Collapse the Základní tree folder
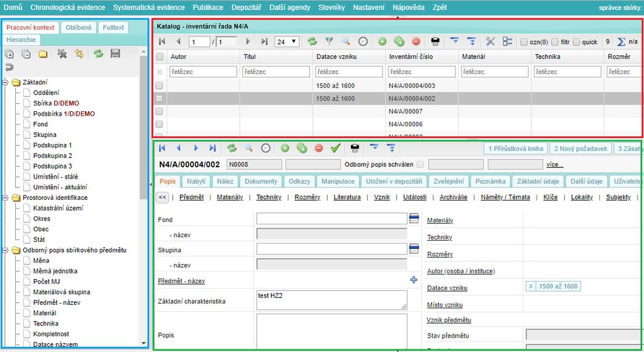The width and height of the screenshot is (644, 352). (x=5, y=82)
